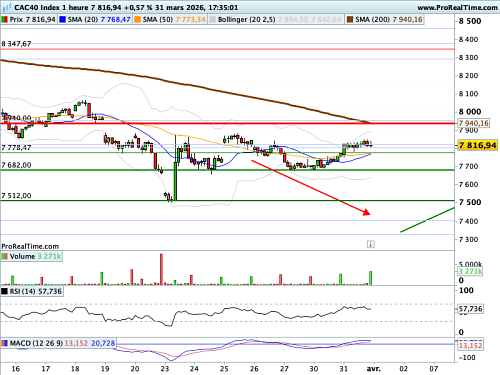
Task: Select the blue SMA (20) color swatch
Action: (62, 20)
